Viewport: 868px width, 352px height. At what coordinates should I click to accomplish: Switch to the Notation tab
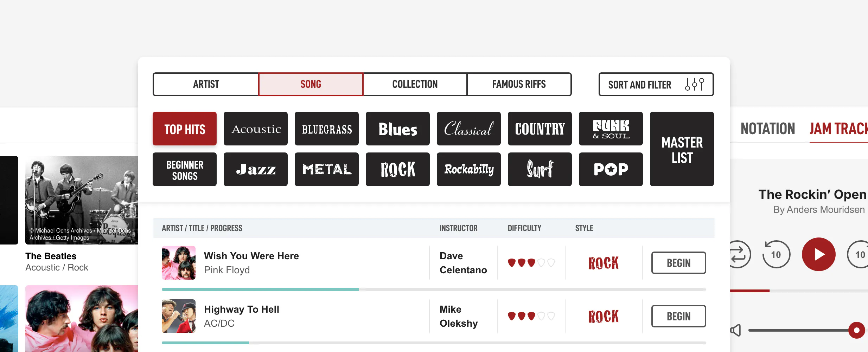tap(768, 129)
